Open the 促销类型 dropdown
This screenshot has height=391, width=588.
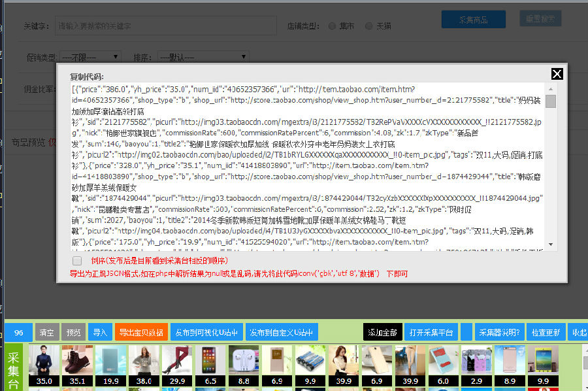(x=90, y=57)
